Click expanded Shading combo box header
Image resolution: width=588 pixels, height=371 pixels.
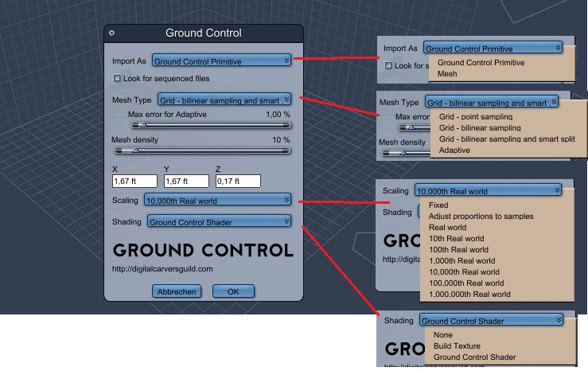(491, 320)
